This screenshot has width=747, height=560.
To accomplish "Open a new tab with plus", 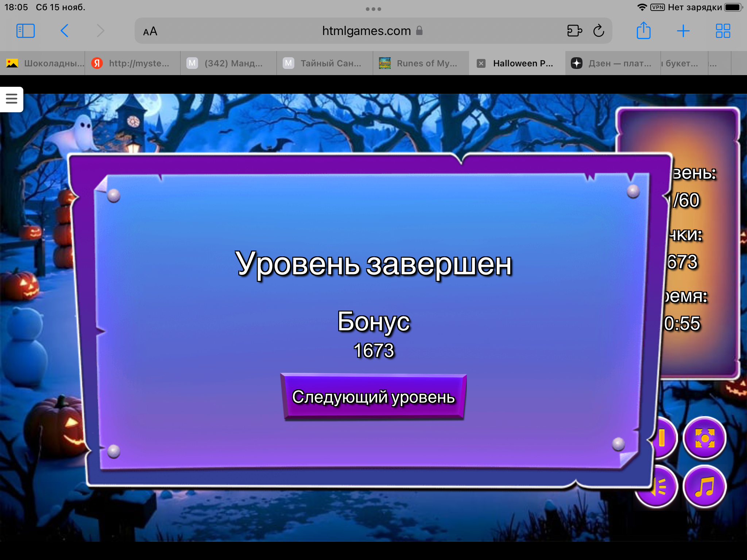I will tap(683, 31).
